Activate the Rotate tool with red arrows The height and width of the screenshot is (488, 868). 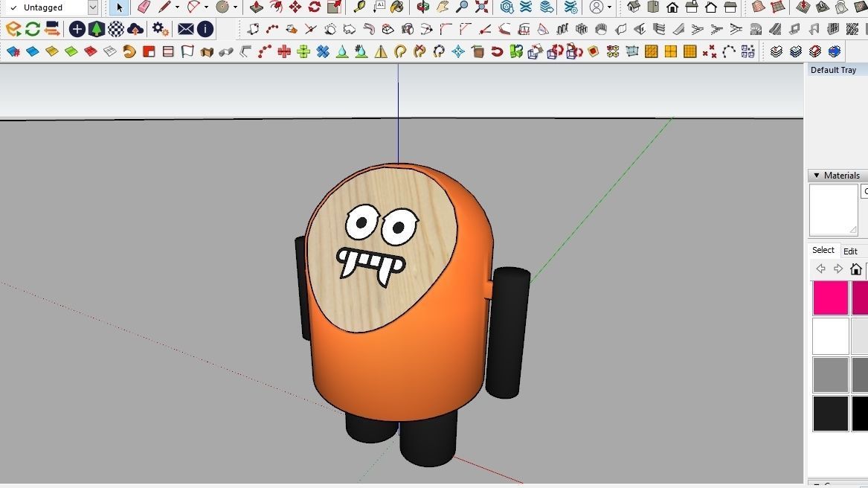315,7
